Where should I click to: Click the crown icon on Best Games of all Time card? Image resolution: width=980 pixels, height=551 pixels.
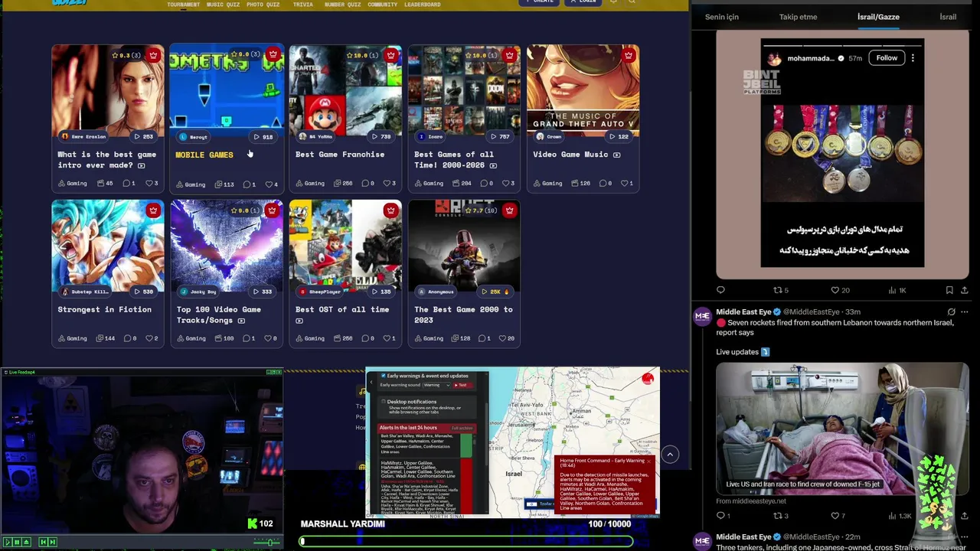(x=510, y=55)
